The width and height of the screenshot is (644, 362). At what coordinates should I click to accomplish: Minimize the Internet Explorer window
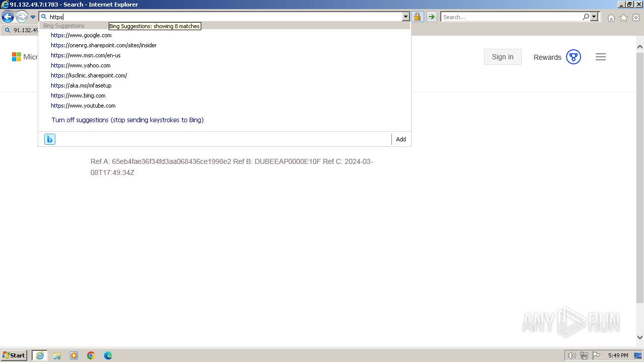pyautogui.click(x=622, y=4)
